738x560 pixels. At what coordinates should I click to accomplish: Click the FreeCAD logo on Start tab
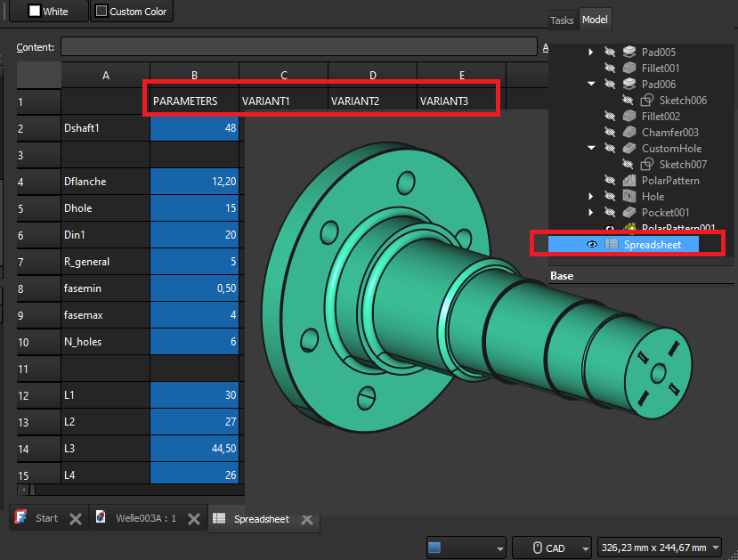(x=20, y=517)
